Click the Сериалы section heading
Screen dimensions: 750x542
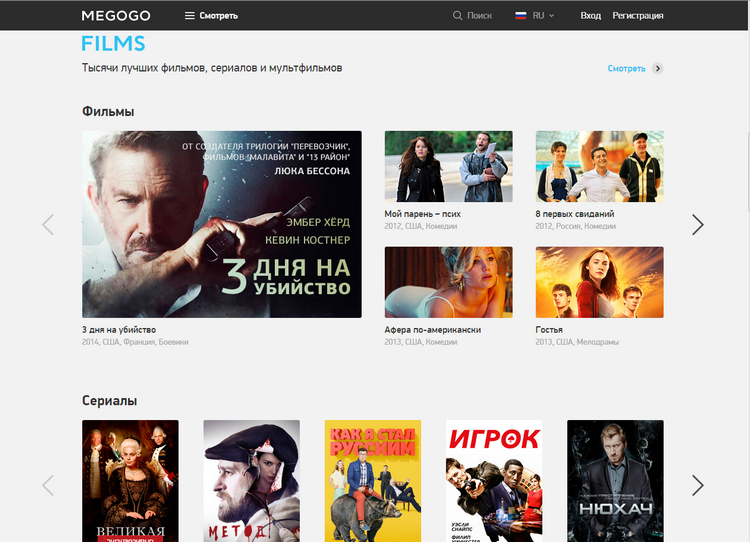point(110,400)
